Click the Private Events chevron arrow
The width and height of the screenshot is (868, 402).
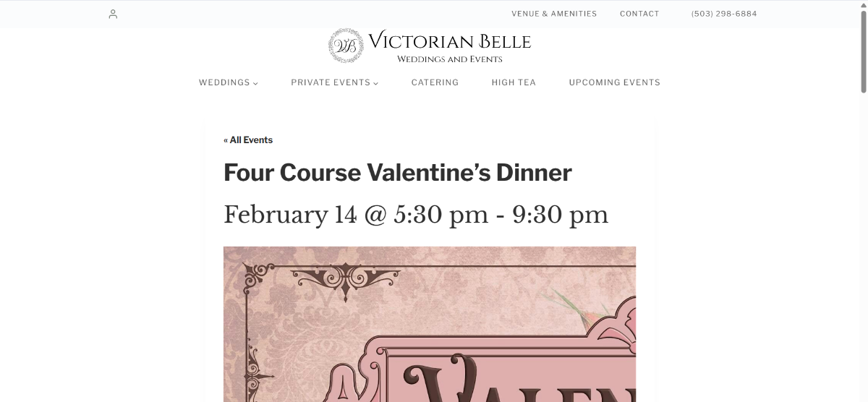click(376, 83)
